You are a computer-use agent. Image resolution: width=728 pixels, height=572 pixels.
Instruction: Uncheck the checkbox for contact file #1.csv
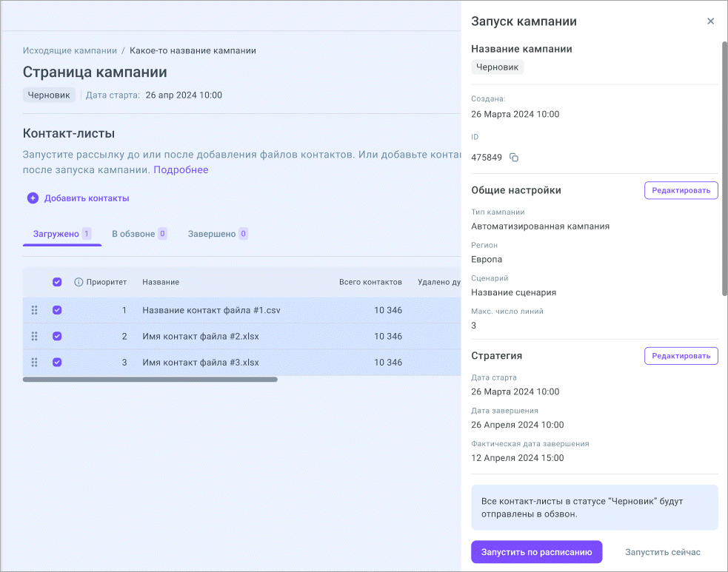point(57,310)
